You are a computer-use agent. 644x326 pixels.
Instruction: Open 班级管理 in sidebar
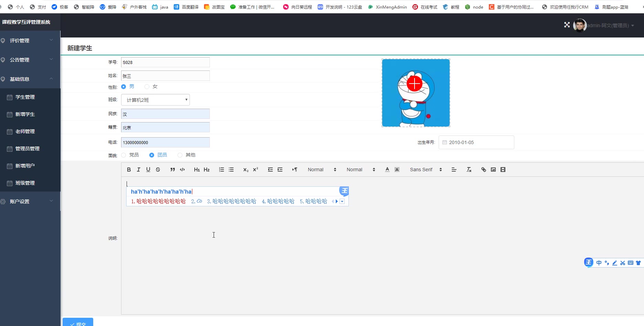click(x=30, y=183)
